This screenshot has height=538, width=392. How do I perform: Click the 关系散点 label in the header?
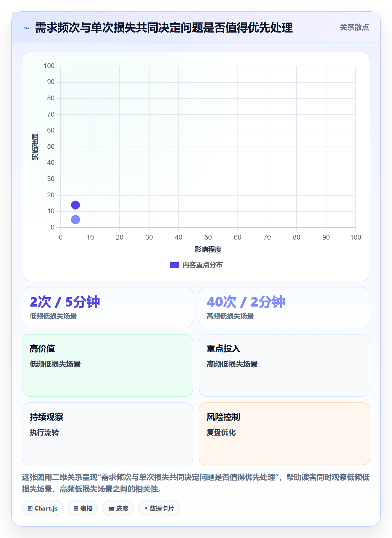pos(354,27)
